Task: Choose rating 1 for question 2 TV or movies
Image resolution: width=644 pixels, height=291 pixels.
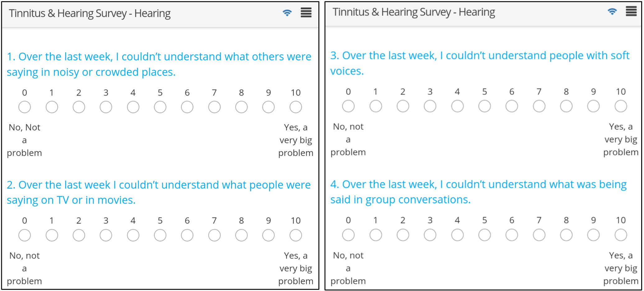Action: click(52, 235)
